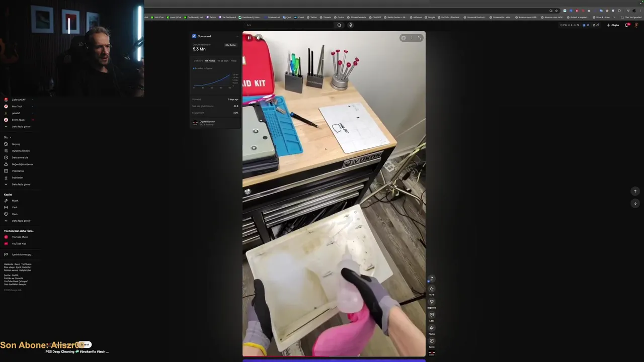This screenshot has width=644, height=362.
Task: Select the 1st 7 days Scorecard tab
Action: (x=210, y=61)
